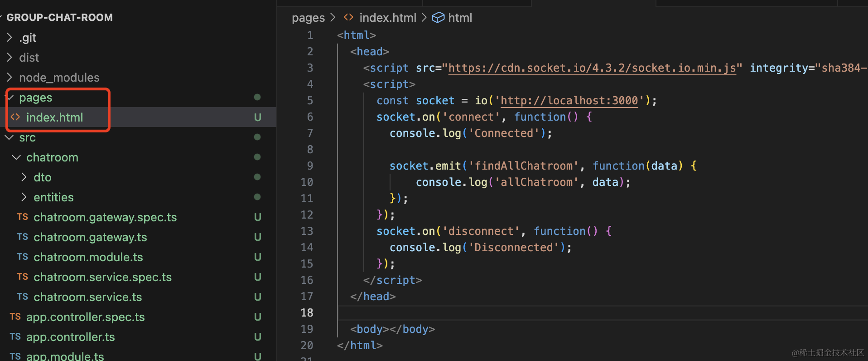
Task: Open chatroom.service.spec.ts in the explorer
Action: 102,277
